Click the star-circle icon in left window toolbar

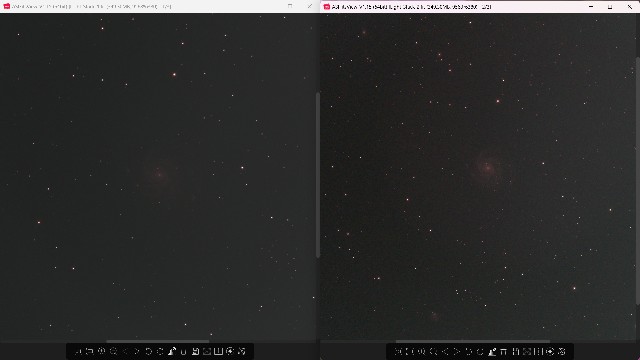pos(230,351)
